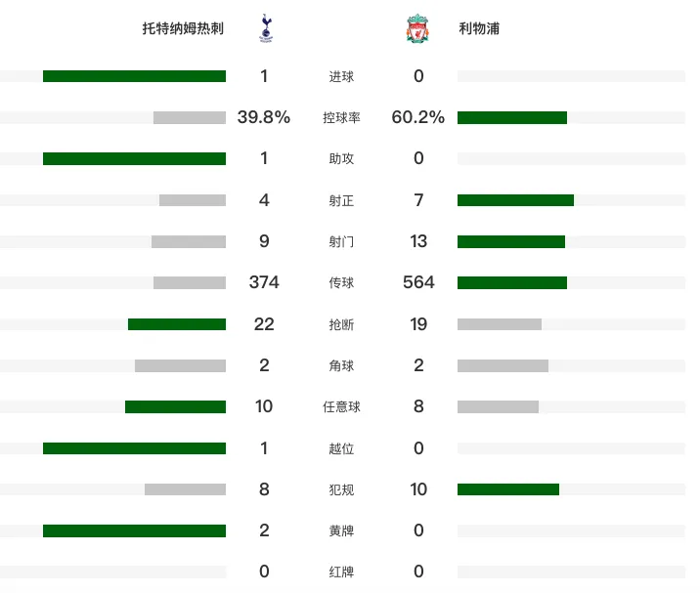Viewport: 700px width, 593px height.
Task: Click Liverpool's green 犯规 bar
Action: pyautogui.click(x=508, y=489)
